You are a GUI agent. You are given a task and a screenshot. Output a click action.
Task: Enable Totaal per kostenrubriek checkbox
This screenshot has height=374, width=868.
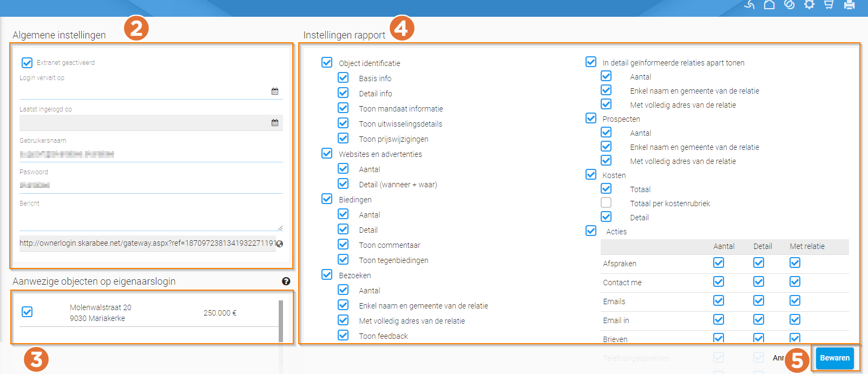coord(606,202)
